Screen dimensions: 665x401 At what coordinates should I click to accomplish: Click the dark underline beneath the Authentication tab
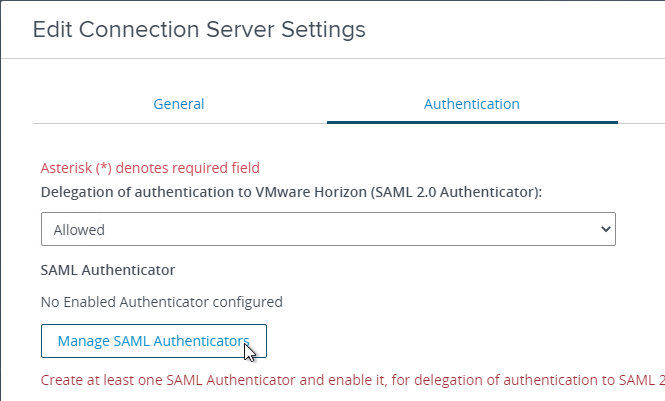click(x=472, y=123)
